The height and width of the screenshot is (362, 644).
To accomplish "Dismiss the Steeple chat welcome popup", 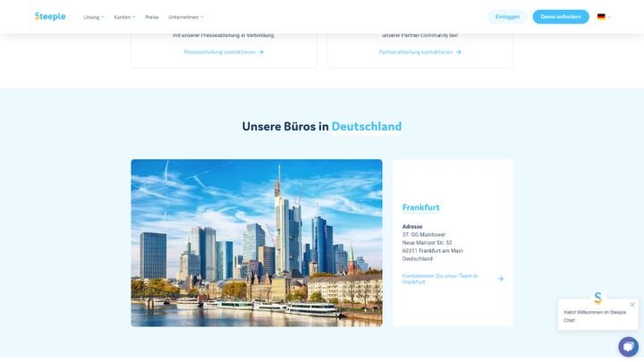I will 632,305.
